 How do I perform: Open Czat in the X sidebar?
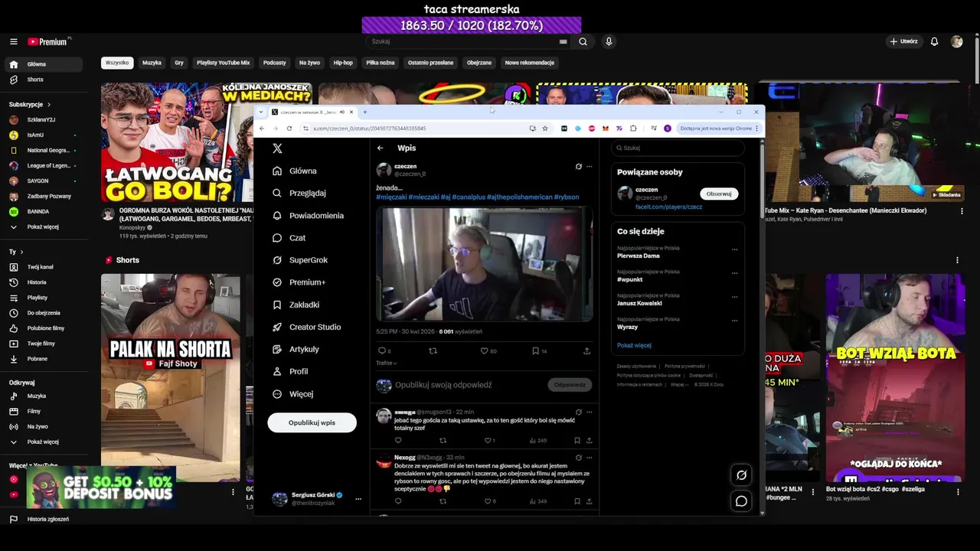pyautogui.click(x=289, y=238)
